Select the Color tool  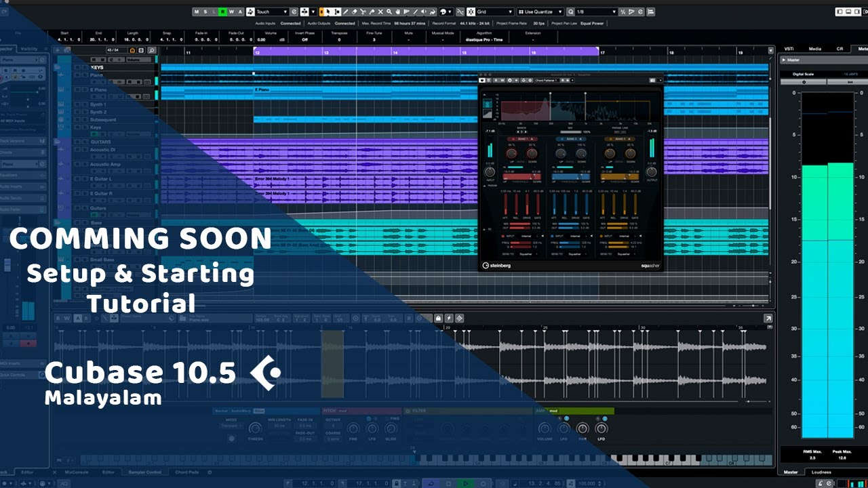[433, 12]
